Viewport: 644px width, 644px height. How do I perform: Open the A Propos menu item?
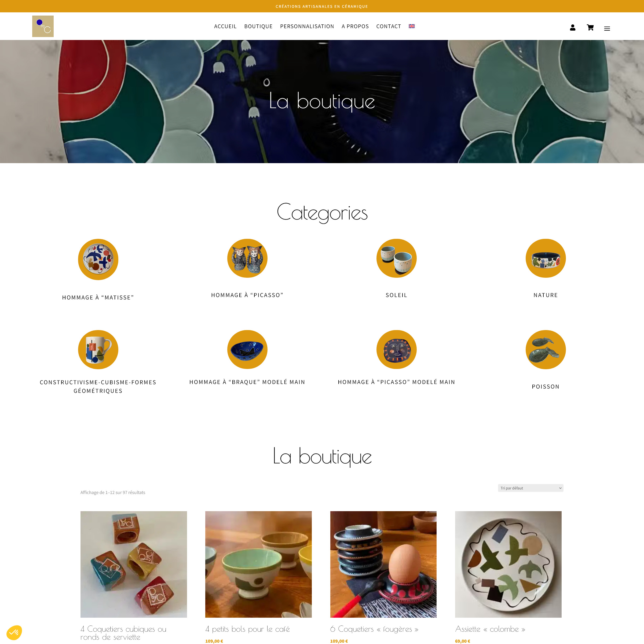tap(355, 26)
